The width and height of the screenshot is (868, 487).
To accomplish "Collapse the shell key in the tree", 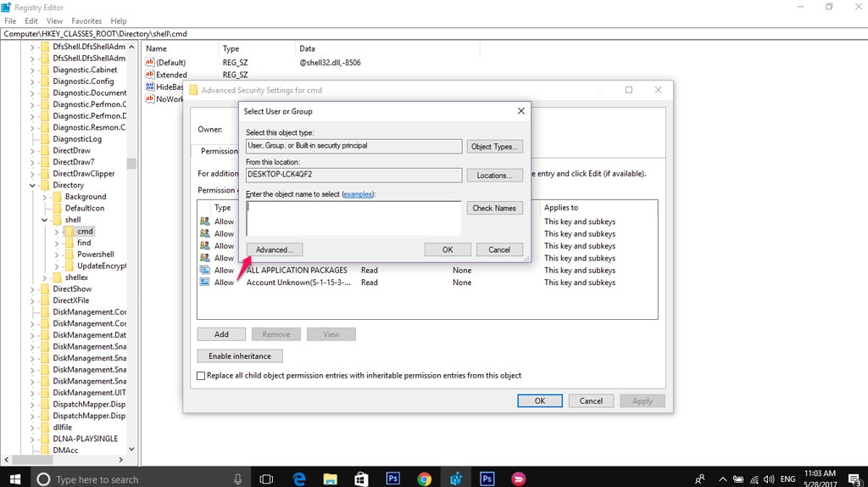I will point(45,220).
